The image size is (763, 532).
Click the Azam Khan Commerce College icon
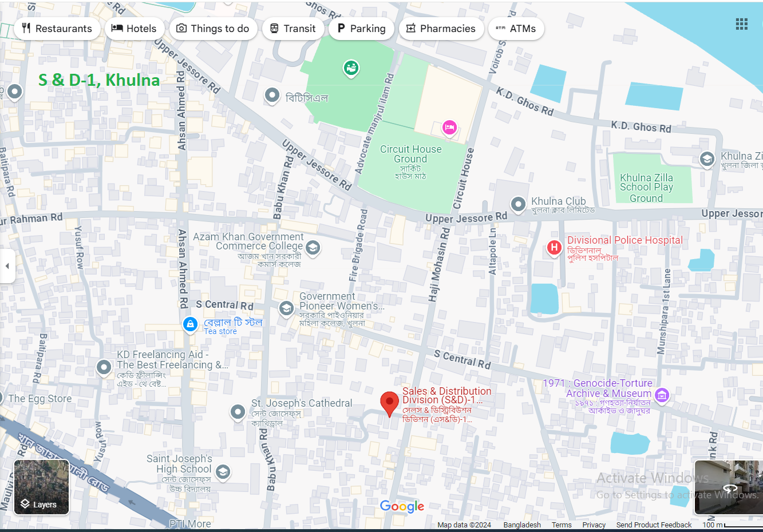pyautogui.click(x=313, y=247)
